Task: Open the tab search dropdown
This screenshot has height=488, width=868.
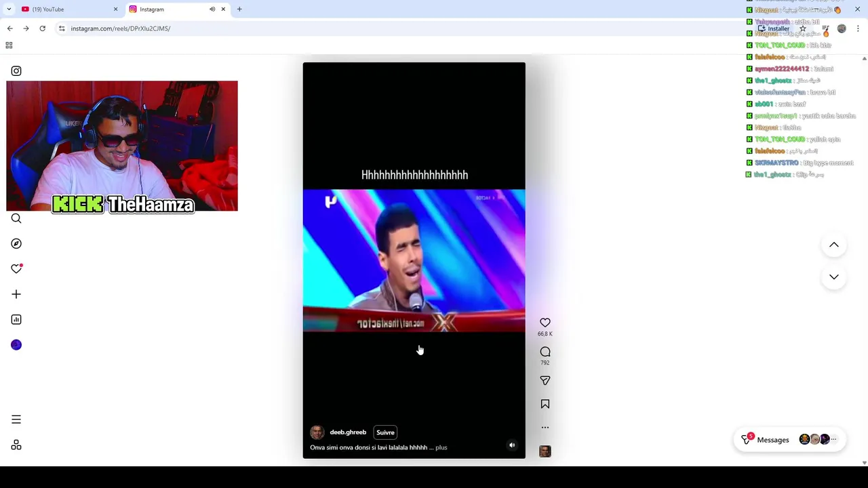Action: tap(9, 9)
